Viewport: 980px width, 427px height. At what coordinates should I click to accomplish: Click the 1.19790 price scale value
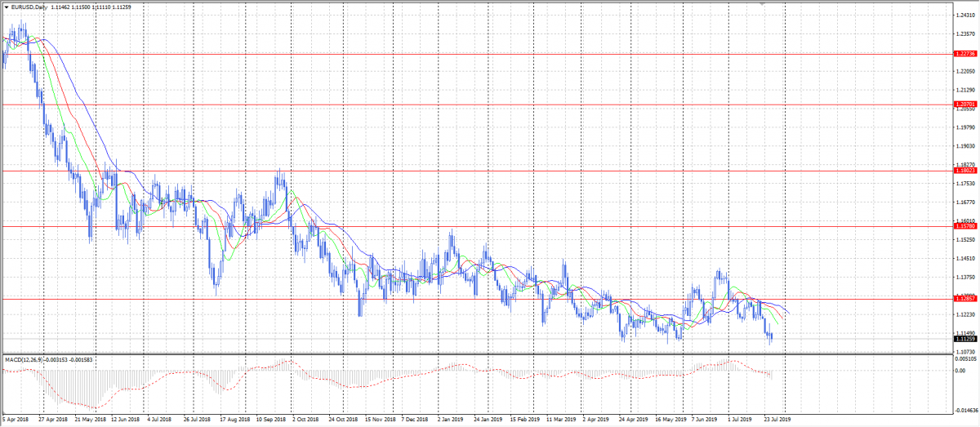pos(966,127)
